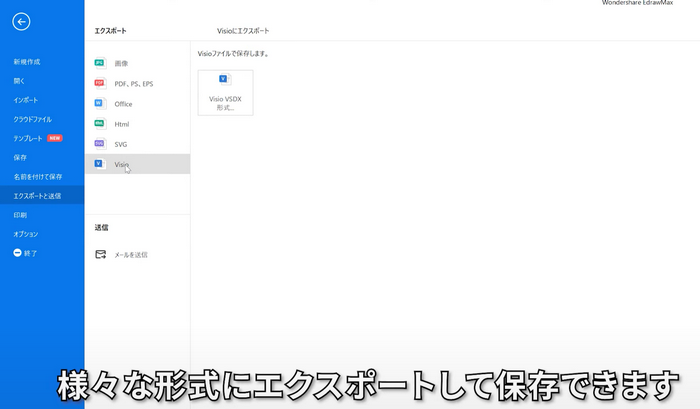Select the SVG export icon
700x409 pixels.
pos(100,144)
